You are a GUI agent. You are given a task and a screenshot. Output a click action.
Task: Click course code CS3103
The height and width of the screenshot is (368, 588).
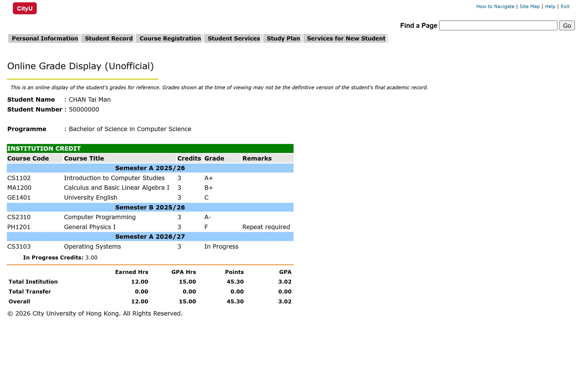[x=19, y=247]
